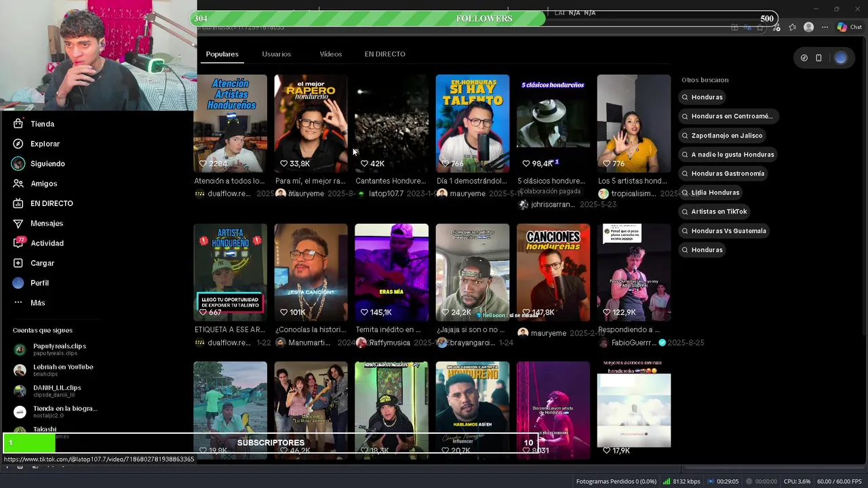Select suggestion Zapotlanejo en Jalisco

(722, 136)
